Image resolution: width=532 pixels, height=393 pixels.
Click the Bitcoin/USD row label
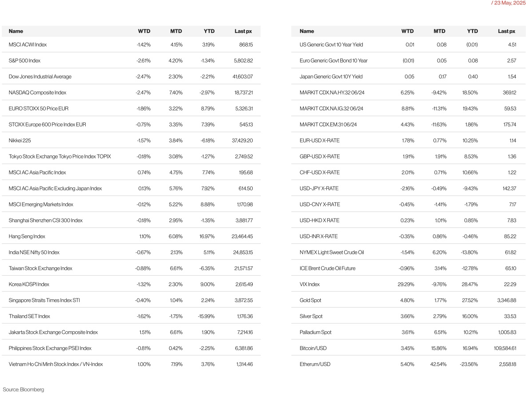coord(313,348)
